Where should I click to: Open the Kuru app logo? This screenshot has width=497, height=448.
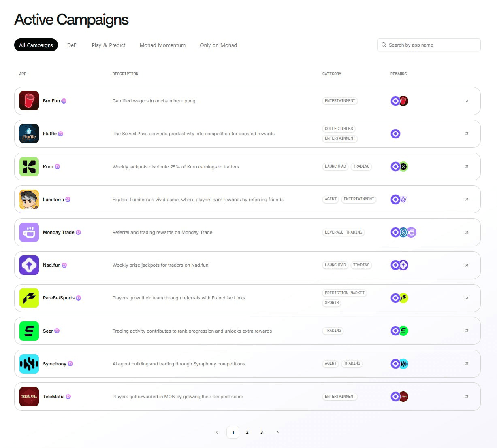[29, 167]
